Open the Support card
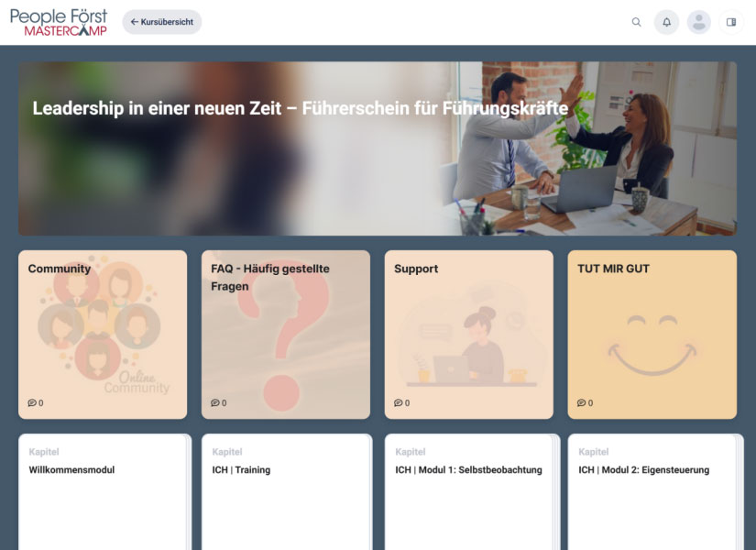This screenshot has height=550, width=756. click(469, 335)
